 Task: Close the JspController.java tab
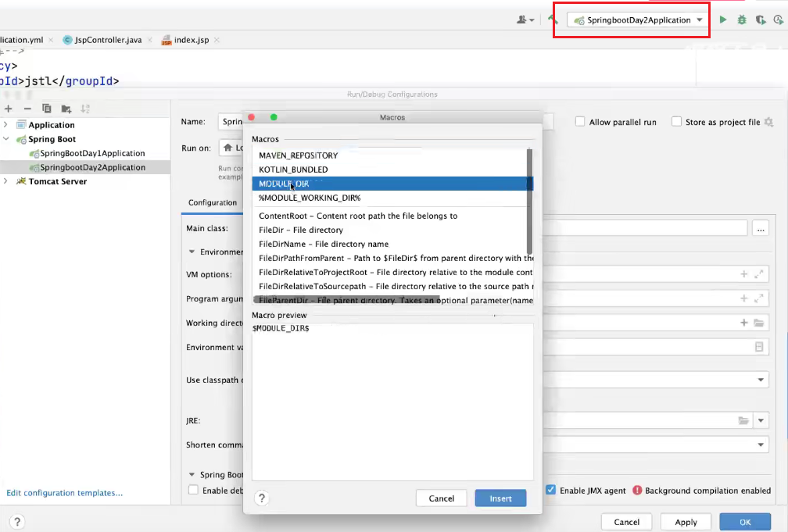pos(150,40)
